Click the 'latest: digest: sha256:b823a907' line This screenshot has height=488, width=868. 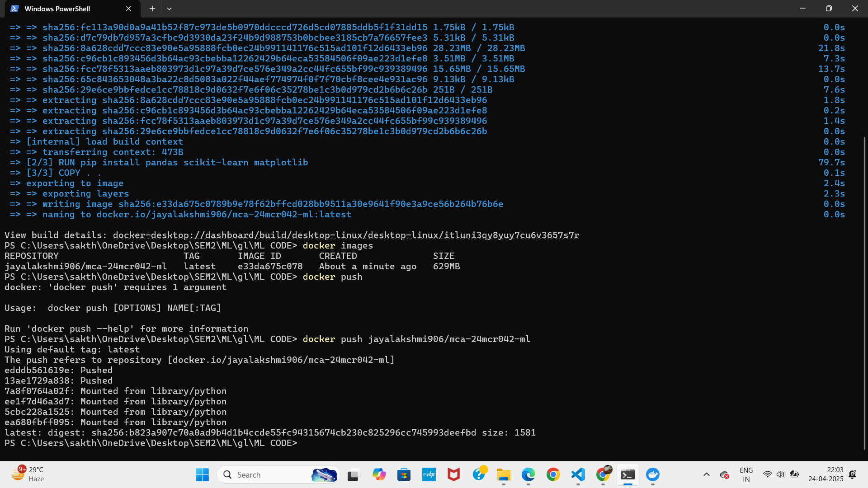tap(270, 432)
